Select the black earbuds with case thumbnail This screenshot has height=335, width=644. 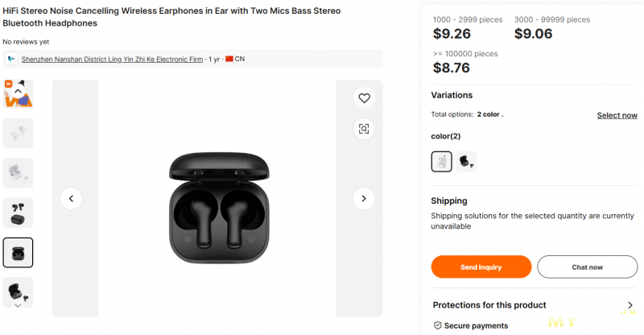tap(18, 213)
